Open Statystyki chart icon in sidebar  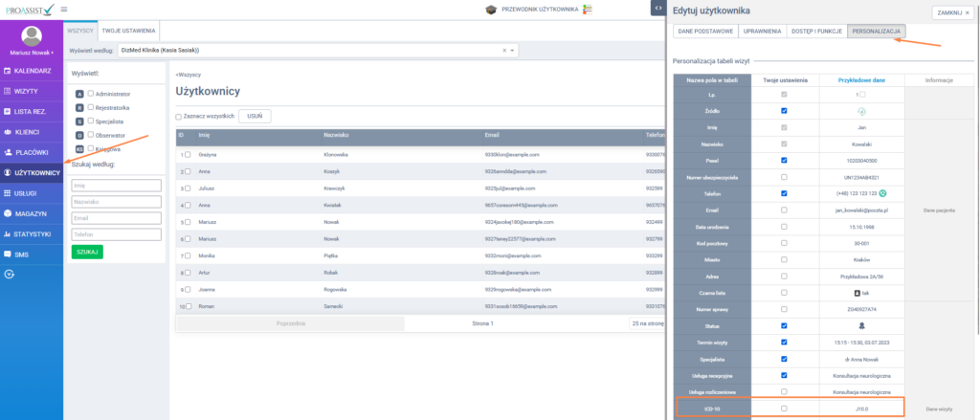coord(9,233)
